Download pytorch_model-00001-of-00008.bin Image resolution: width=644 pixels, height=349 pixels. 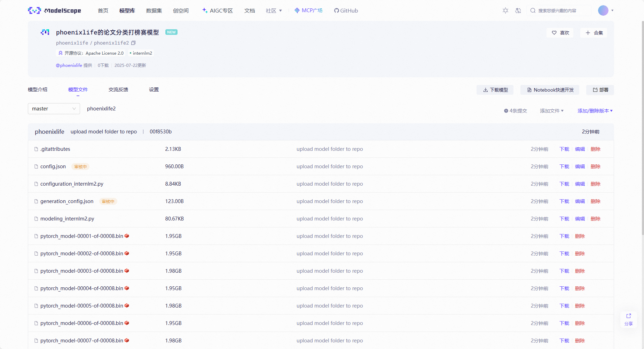pos(564,236)
